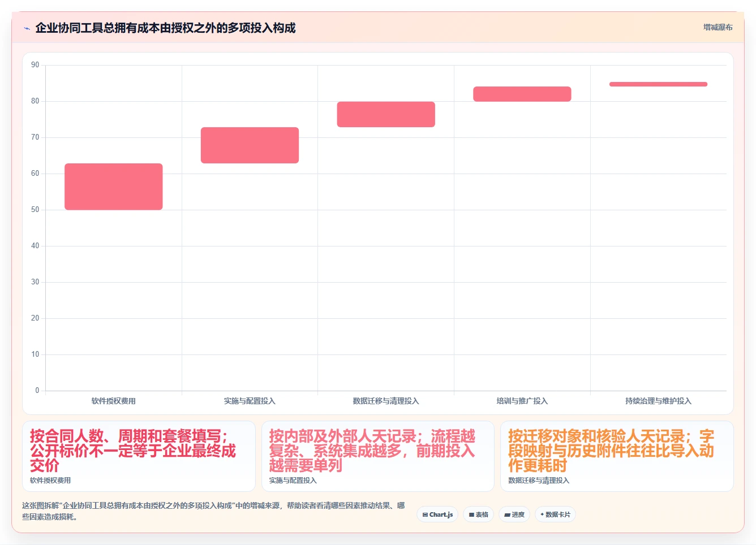Click the 实施与配置投入 caption in the second card

click(293, 481)
